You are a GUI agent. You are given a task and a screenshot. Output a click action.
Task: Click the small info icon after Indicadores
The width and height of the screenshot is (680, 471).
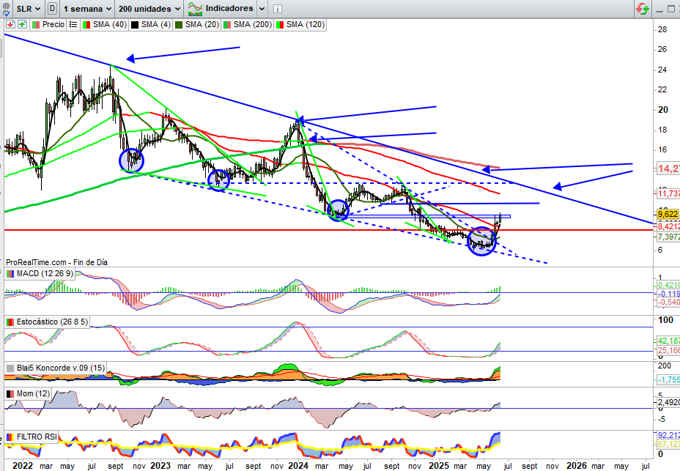tap(277, 9)
